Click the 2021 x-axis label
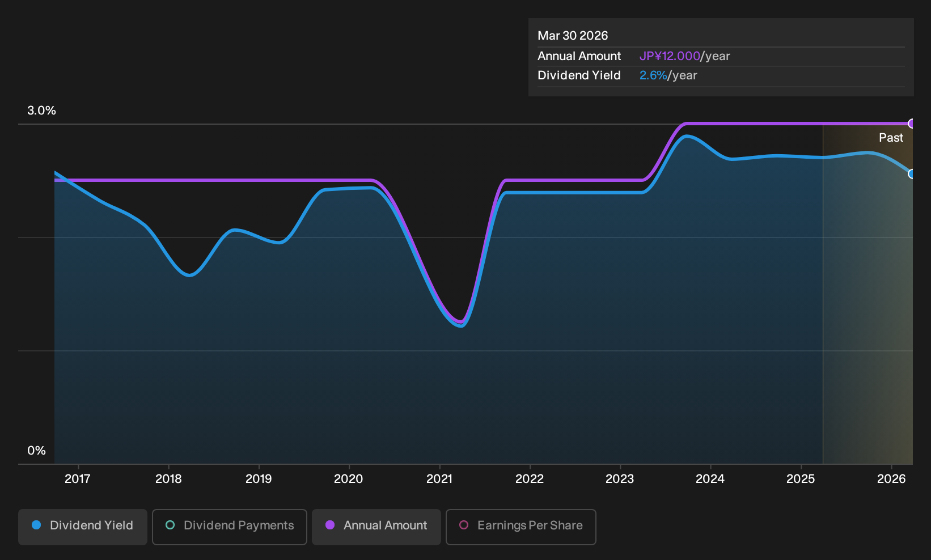 click(x=439, y=479)
